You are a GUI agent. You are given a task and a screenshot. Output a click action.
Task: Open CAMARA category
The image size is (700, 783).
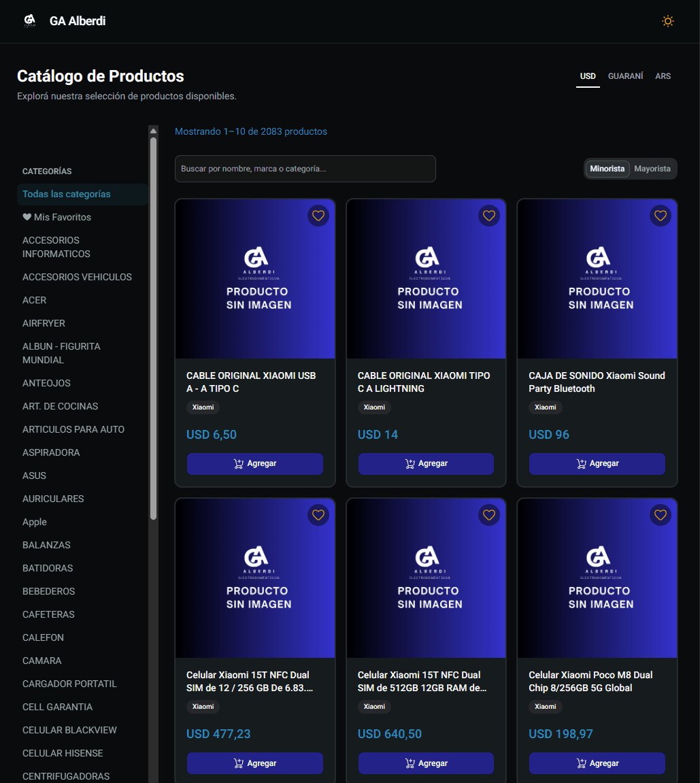[x=82, y=661]
